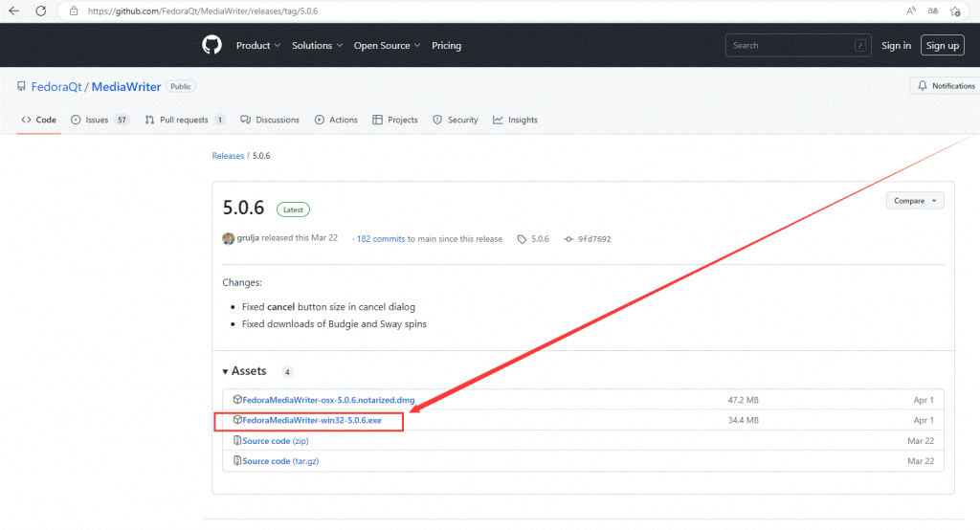Switch to the Issues tab
This screenshot has width=980, height=530.
[96, 120]
